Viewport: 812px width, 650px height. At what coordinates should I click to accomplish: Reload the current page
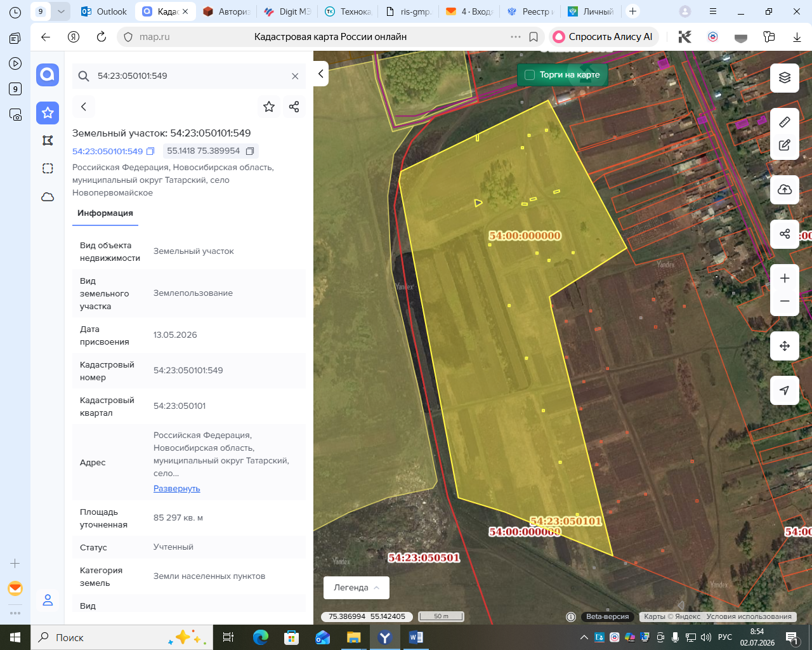[x=101, y=37]
